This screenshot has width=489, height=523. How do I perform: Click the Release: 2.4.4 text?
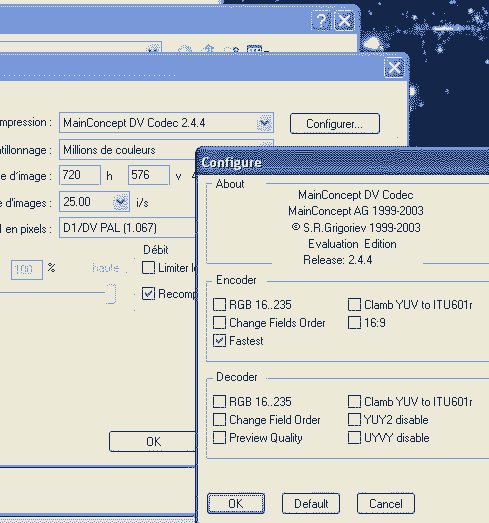point(338,260)
